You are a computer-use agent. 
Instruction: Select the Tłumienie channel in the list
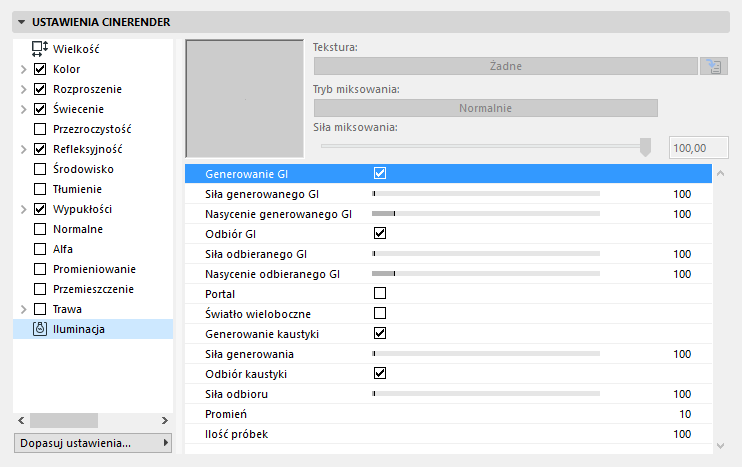click(78, 189)
